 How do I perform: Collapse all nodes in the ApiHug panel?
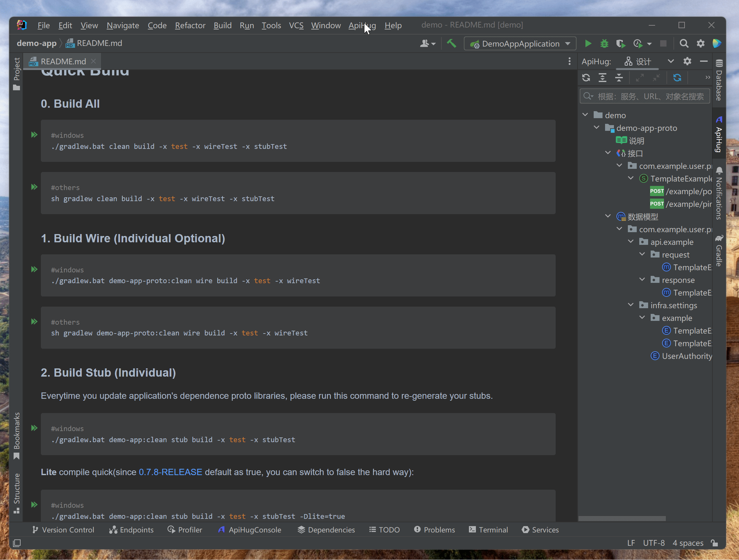[x=619, y=78]
